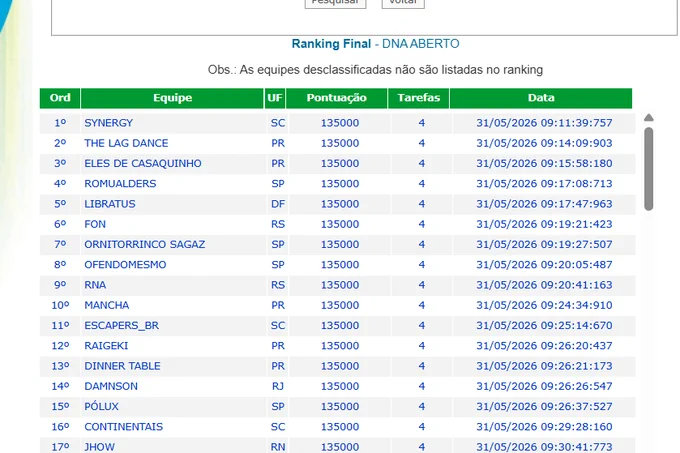Click rank cell 14º
The height and width of the screenshot is (453, 680).
click(x=60, y=387)
